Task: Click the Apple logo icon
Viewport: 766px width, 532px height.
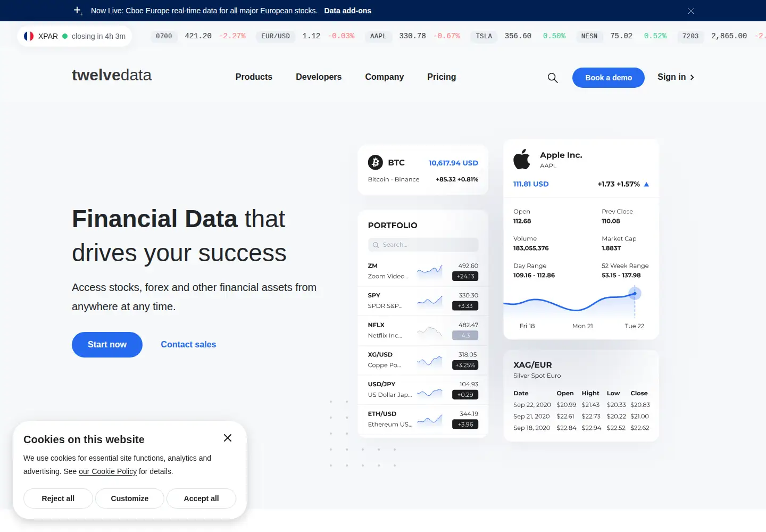Action: pos(522,159)
